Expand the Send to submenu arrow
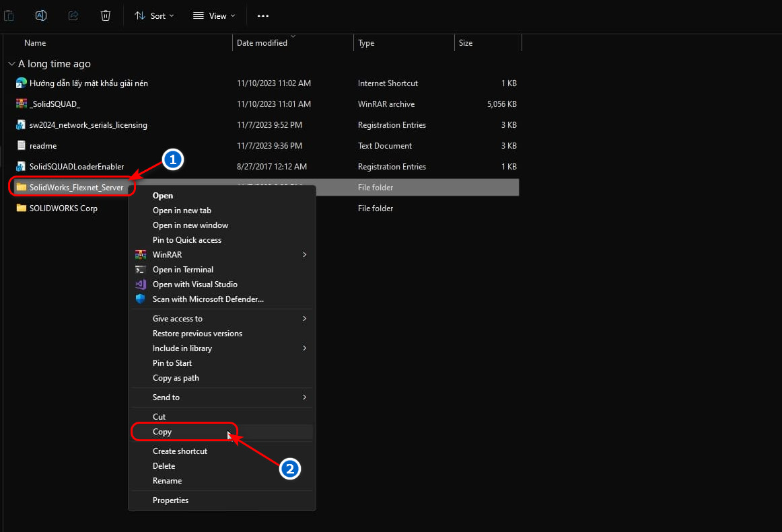The width and height of the screenshot is (782, 532). pos(304,397)
